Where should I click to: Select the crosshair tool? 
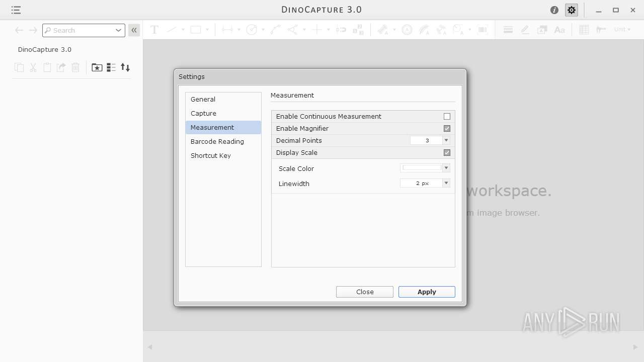(317, 30)
